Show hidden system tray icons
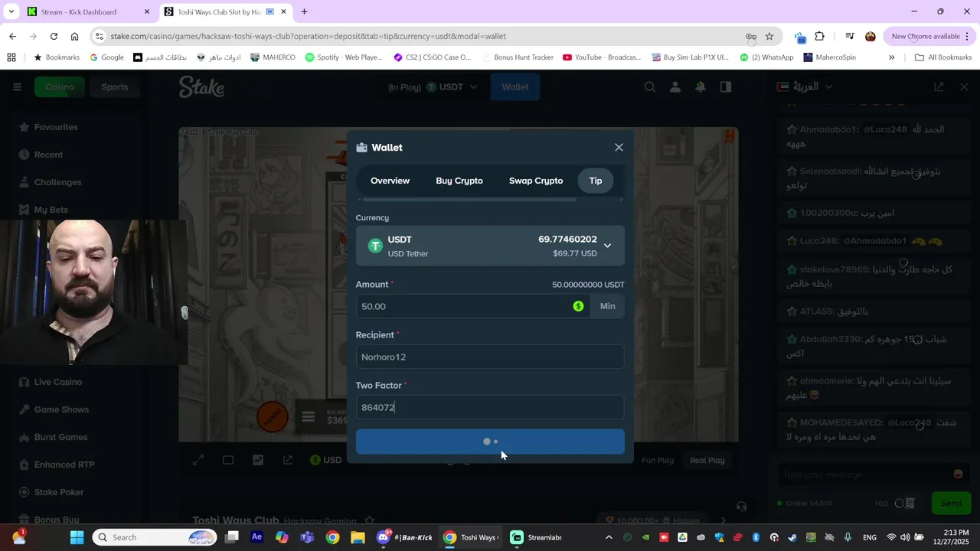The width and height of the screenshot is (980, 551). pos(609,537)
